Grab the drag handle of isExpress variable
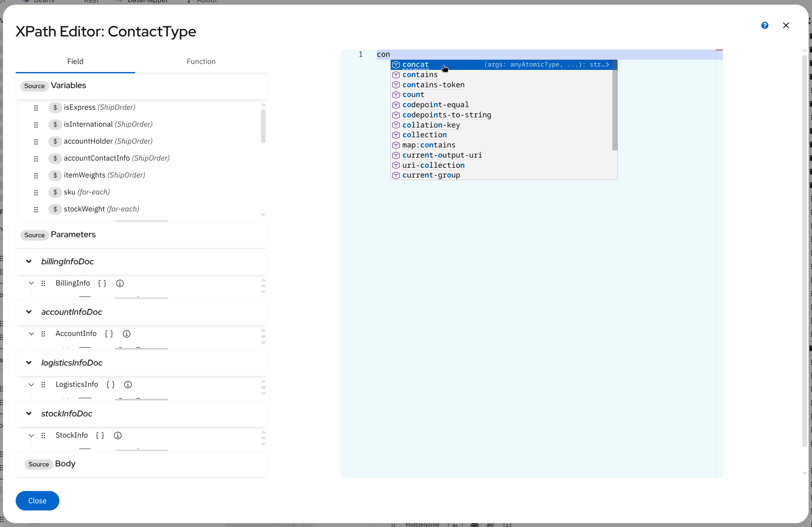Screen dimensions: 812x527 coord(36,108)
